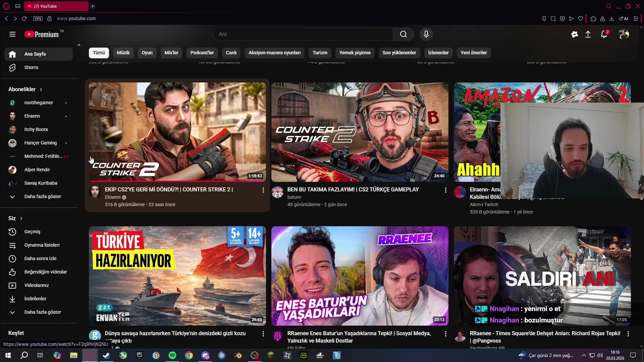Open Opera AI assistant icon

point(623,19)
